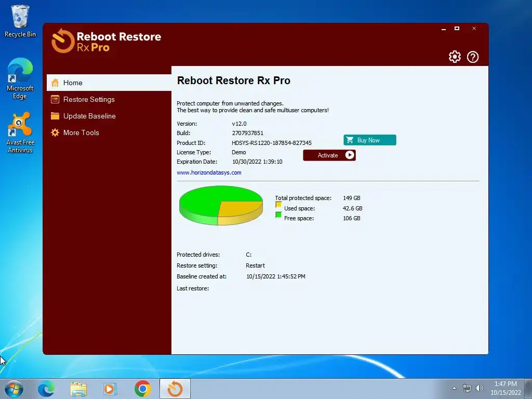Click the used space value 42.6 GB
This screenshot has width=532, height=399.
point(353,208)
